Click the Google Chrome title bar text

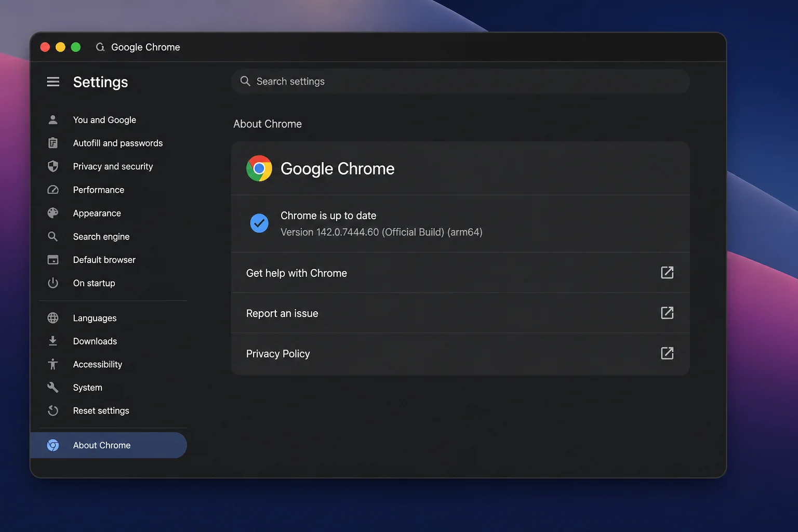[145, 47]
